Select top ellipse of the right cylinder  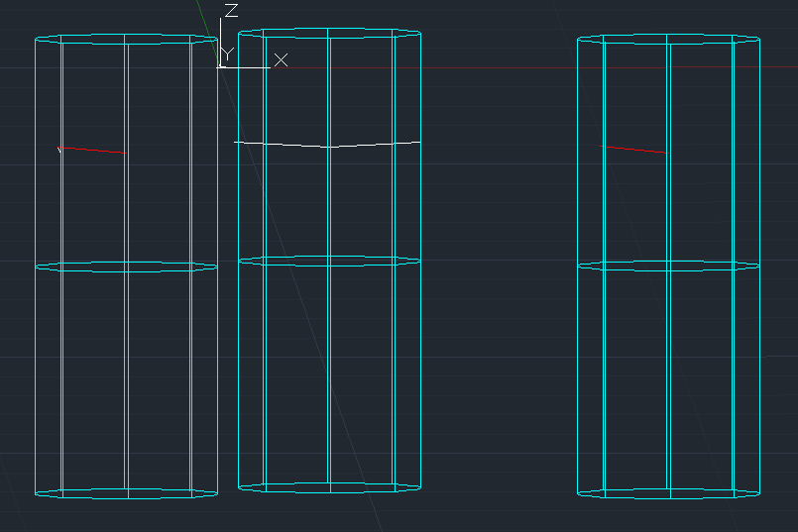point(669,40)
